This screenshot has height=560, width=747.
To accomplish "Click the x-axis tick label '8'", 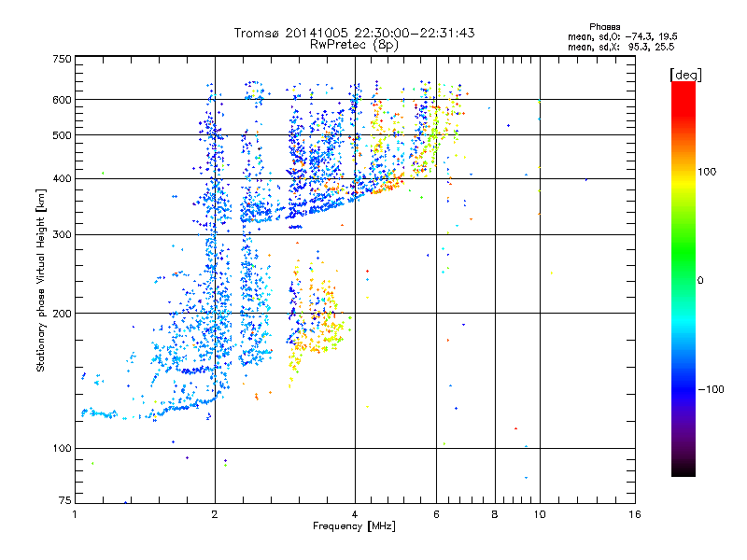I will tap(495, 514).
